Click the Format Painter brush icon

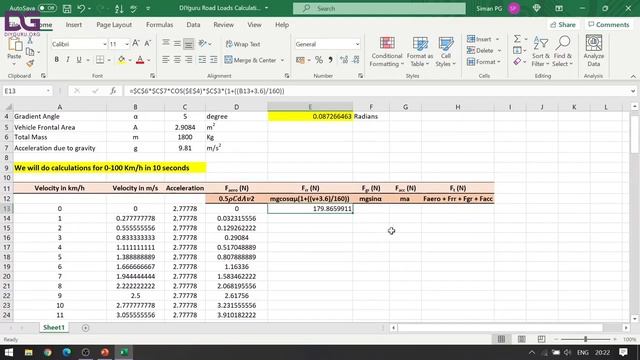pyautogui.click(x=30, y=63)
